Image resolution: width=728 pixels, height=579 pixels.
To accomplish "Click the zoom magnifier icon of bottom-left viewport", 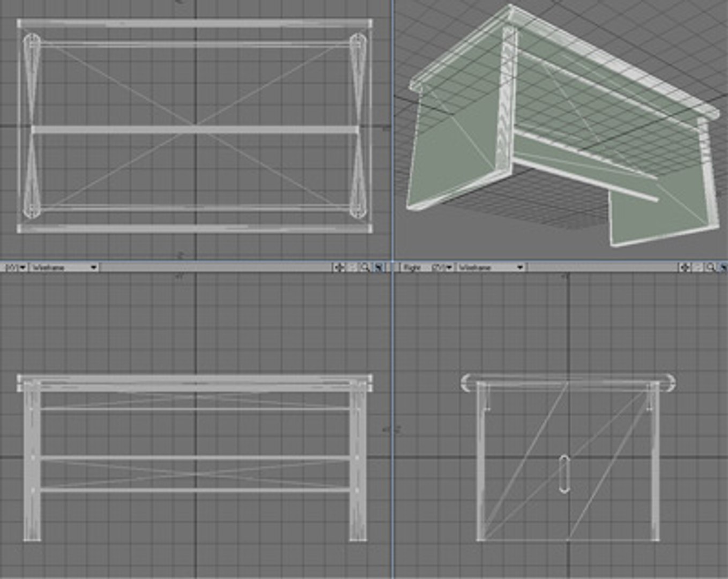I will 365,267.
